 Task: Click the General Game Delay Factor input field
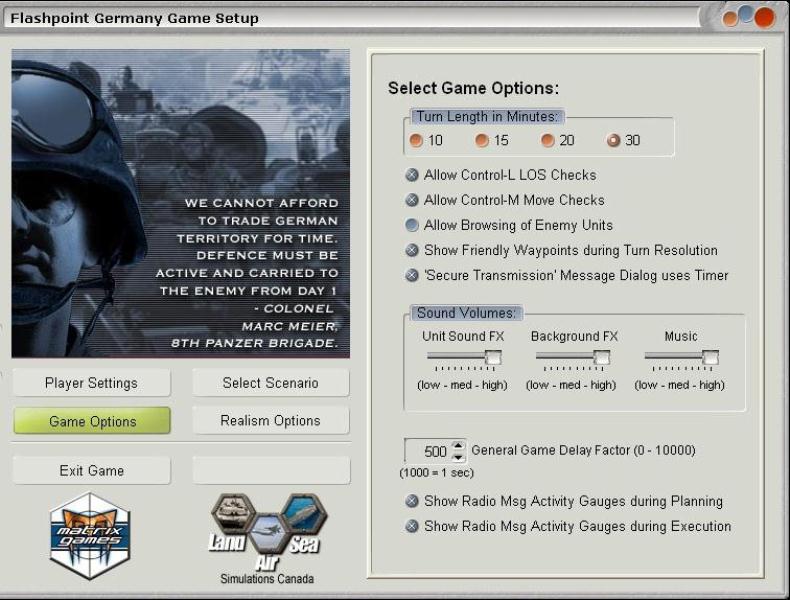click(x=428, y=451)
